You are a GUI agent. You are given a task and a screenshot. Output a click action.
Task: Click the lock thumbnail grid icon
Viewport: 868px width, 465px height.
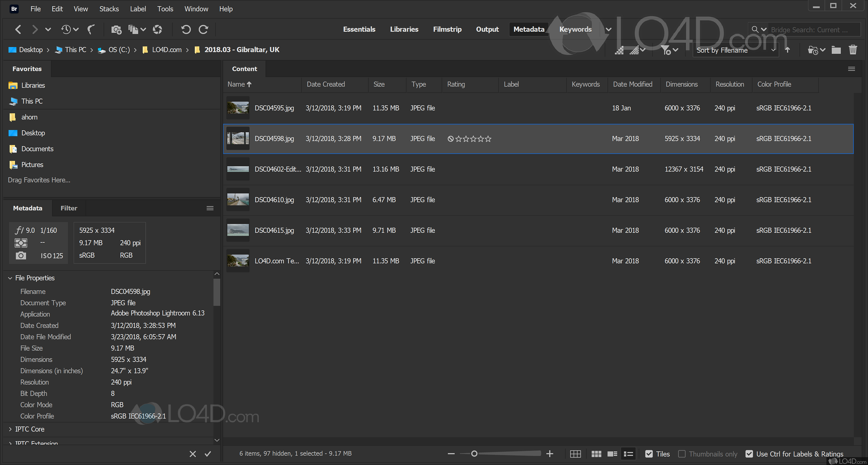click(x=575, y=454)
